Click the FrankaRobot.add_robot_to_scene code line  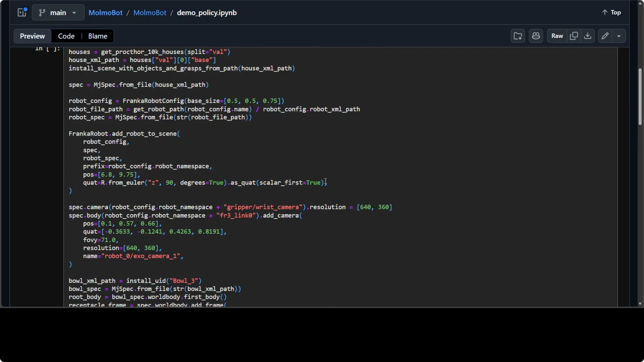tap(124, 134)
